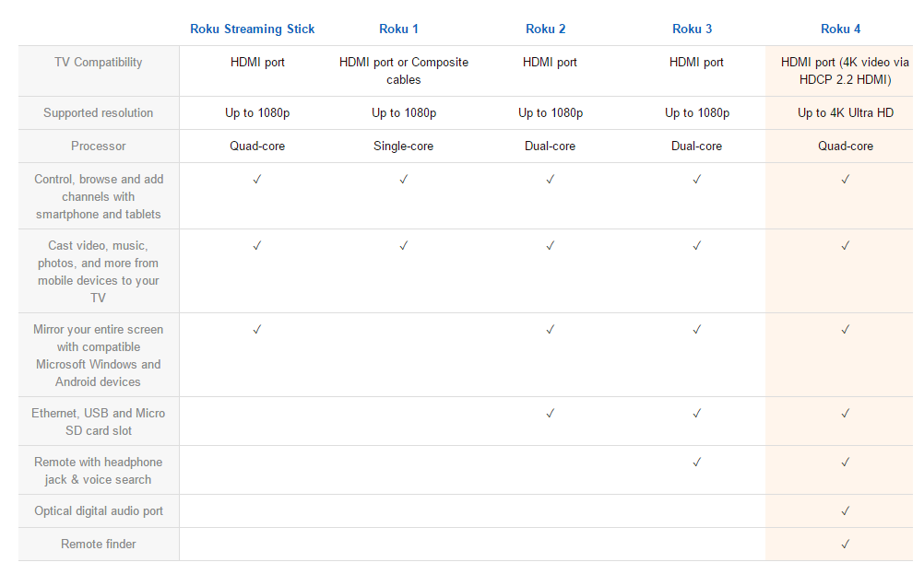Click Streaming Stick checkmark for smartphone control
The height and width of the screenshot is (586, 924).
(257, 179)
